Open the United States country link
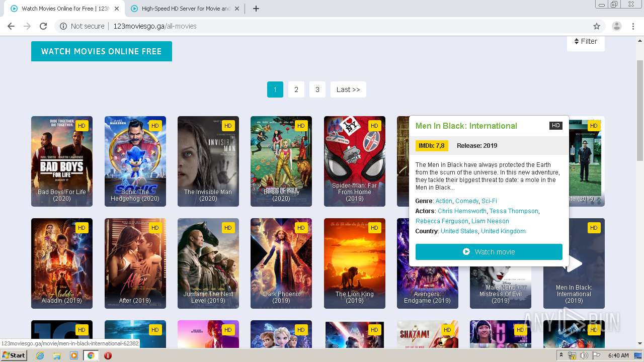This screenshot has width=644, height=362. tap(459, 231)
